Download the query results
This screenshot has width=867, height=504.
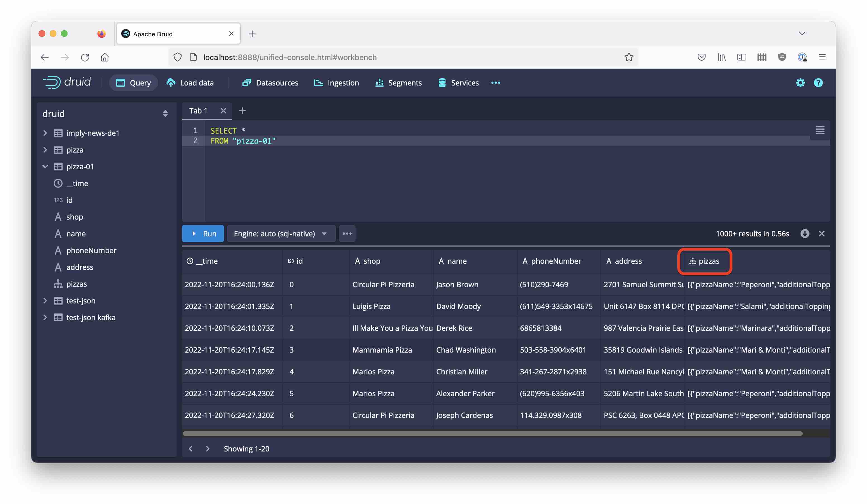coord(805,234)
